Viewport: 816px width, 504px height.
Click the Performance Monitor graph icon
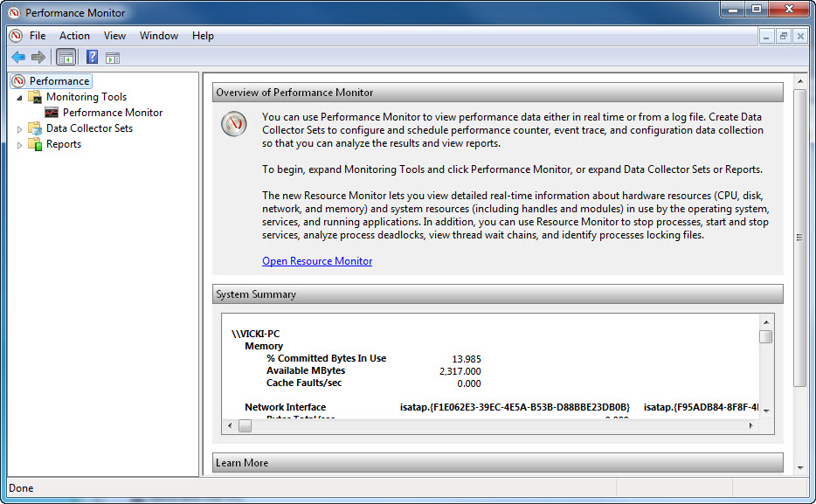tap(52, 113)
